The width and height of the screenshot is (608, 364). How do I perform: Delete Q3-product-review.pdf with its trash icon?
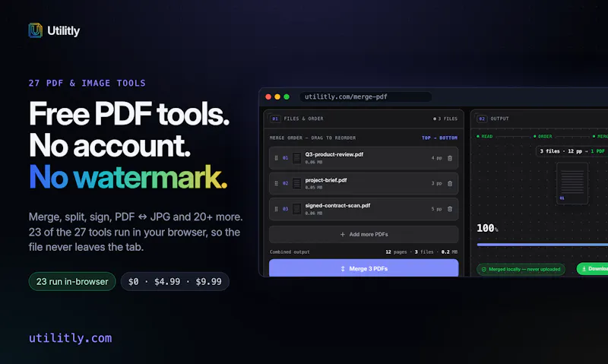tap(450, 158)
